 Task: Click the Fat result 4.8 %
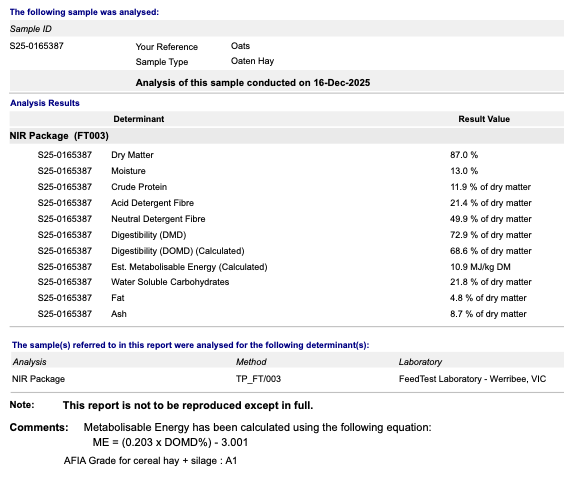(x=488, y=298)
